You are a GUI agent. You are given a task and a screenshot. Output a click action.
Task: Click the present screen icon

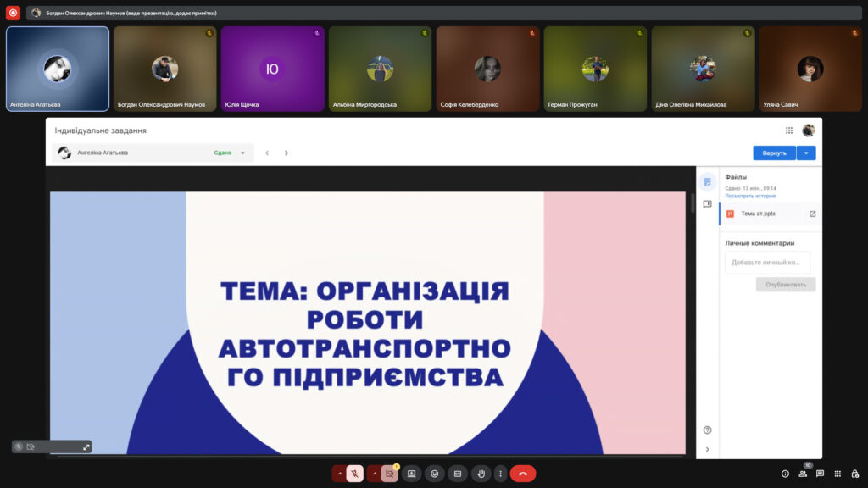point(411,474)
